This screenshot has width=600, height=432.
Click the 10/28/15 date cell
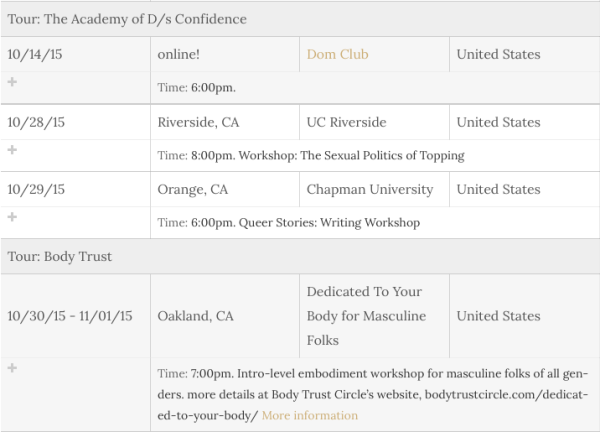click(36, 122)
